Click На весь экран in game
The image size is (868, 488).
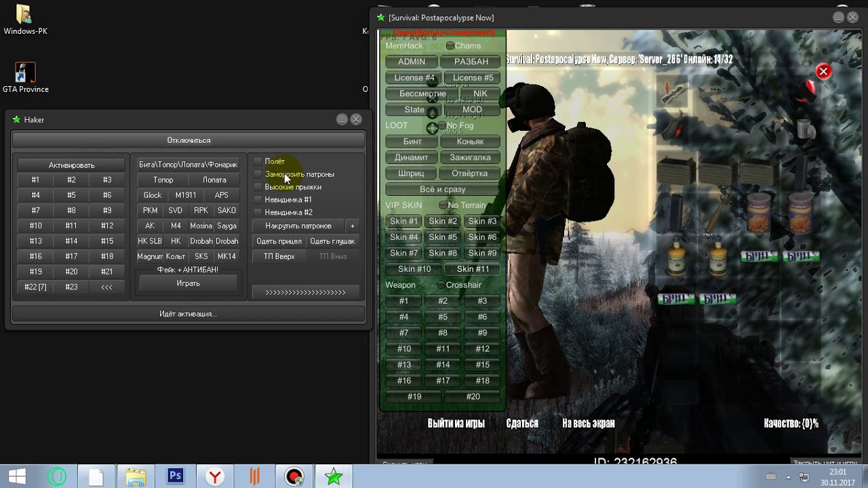pos(589,423)
